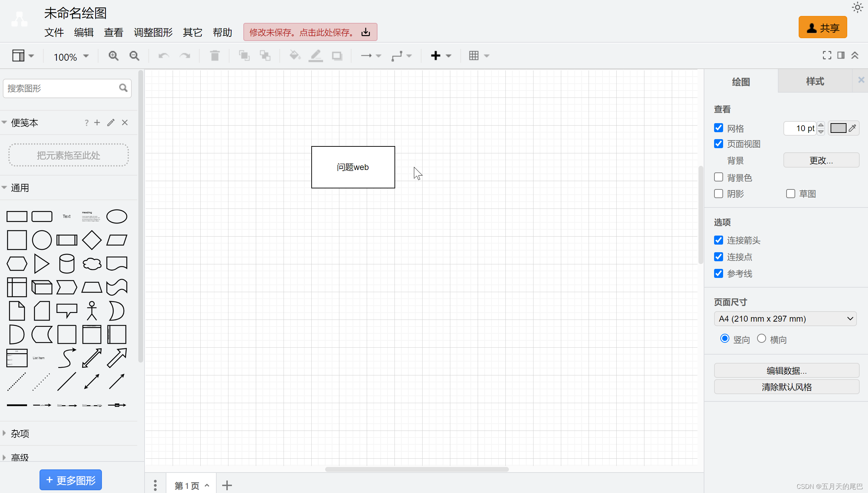The height and width of the screenshot is (493, 868).
Task: Open the 文件 menu
Action: point(54,32)
